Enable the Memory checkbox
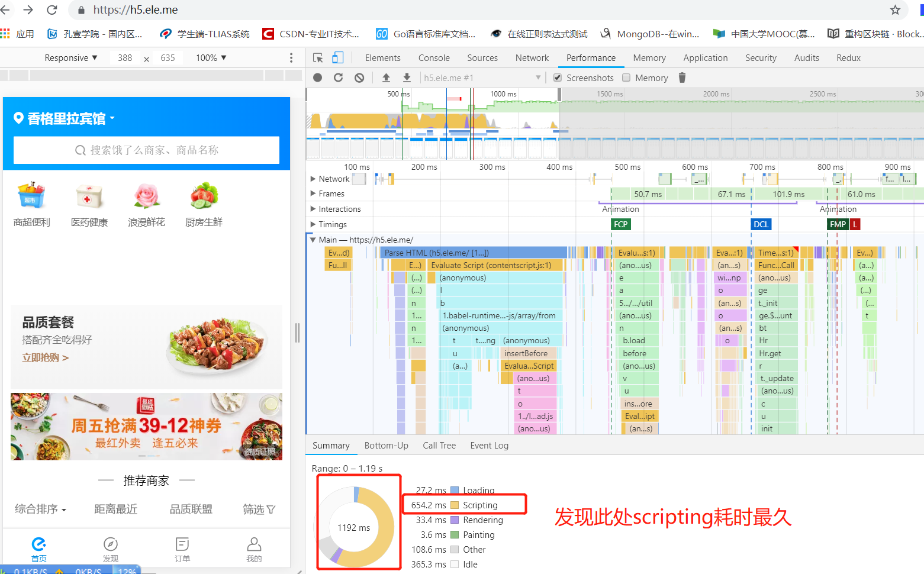The image size is (924, 574). click(626, 78)
